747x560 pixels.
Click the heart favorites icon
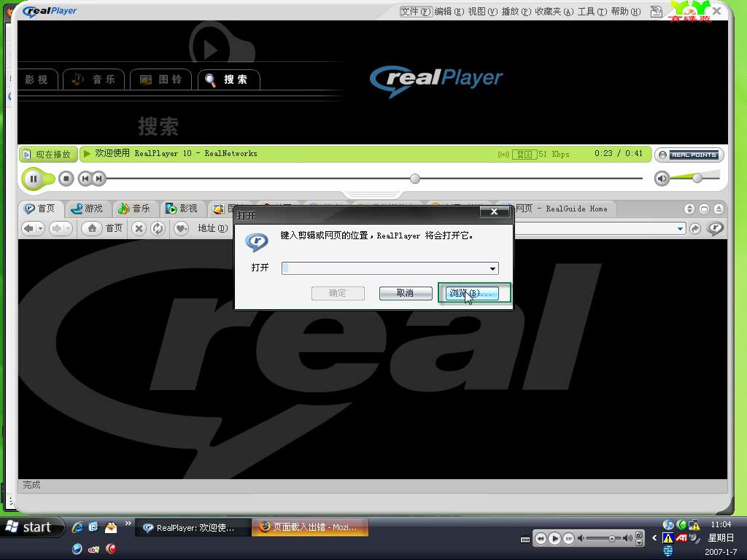181,228
